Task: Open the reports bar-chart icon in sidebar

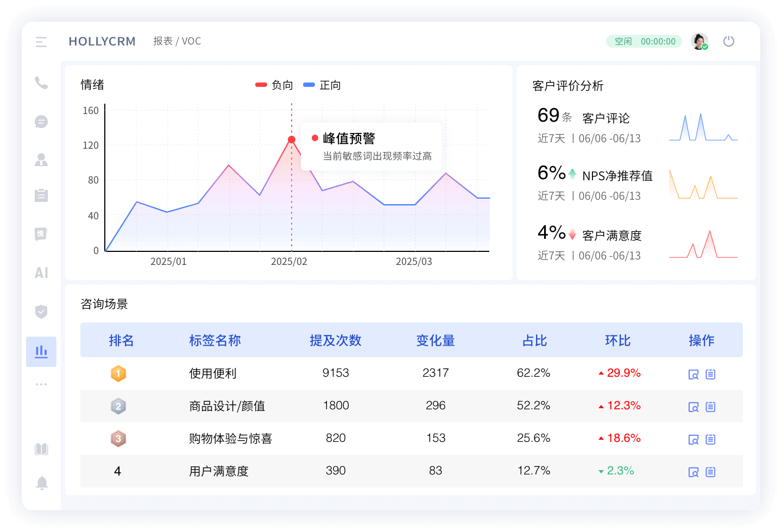Action: pos(41,351)
